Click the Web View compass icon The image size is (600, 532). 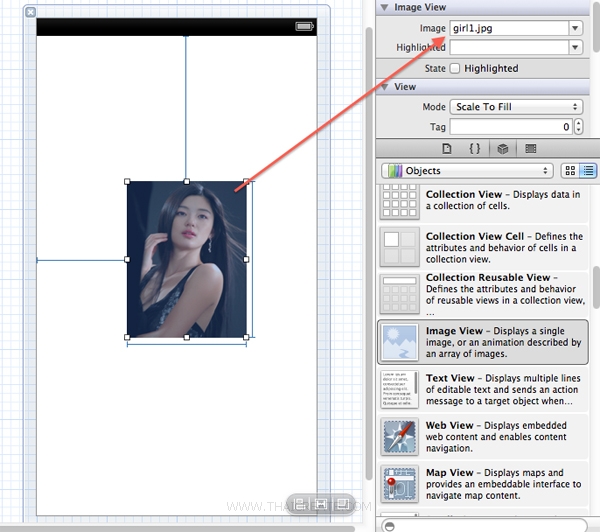coord(399,436)
